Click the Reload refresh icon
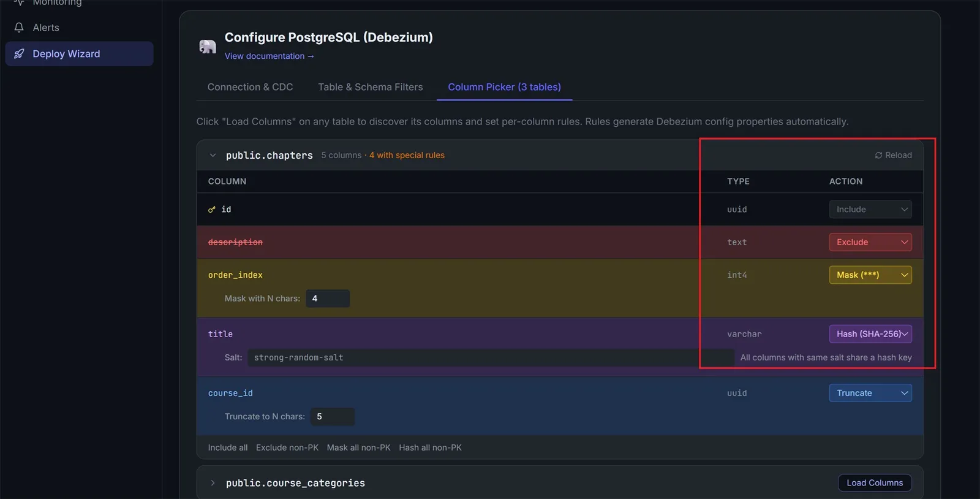The image size is (980, 499). point(878,156)
